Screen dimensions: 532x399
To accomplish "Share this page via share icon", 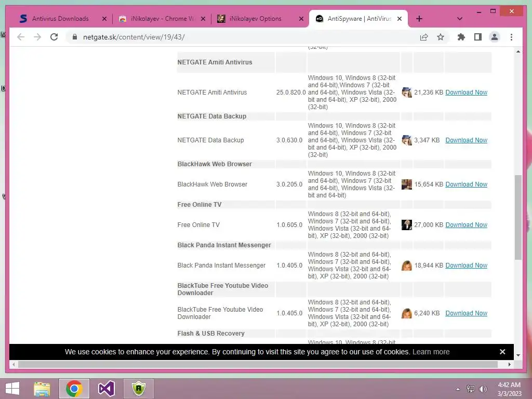I will click(x=424, y=37).
